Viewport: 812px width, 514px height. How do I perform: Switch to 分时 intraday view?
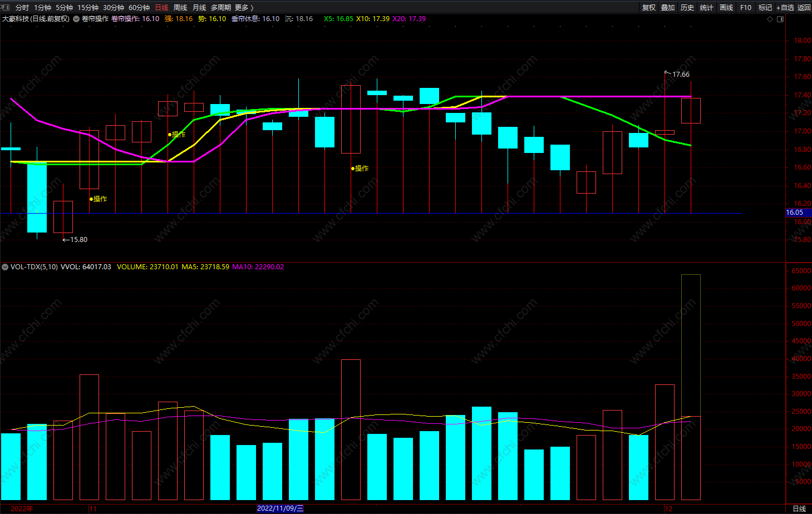(22, 7)
